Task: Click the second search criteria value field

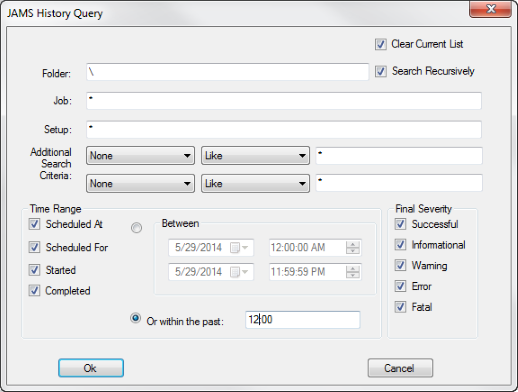Action: [399, 183]
